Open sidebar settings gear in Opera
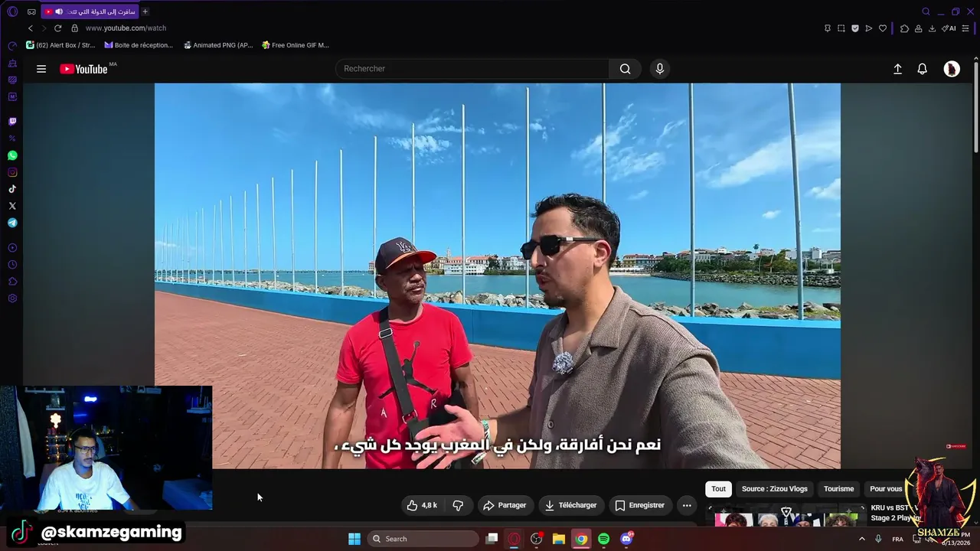980x551 pixels. pos(12,298)
